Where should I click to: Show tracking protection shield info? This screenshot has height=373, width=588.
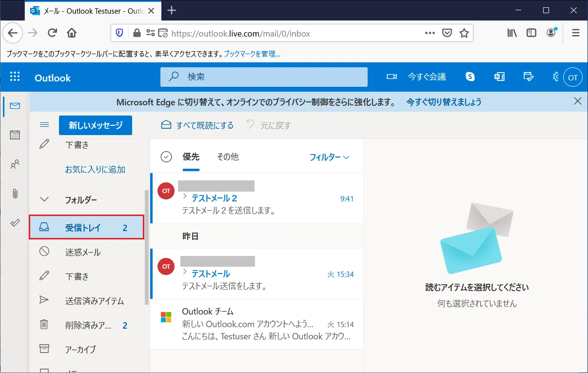(120, 33)
